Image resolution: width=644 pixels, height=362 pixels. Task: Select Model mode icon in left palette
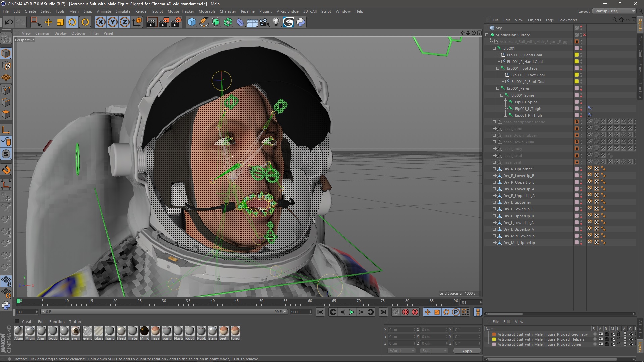point(6,54)
